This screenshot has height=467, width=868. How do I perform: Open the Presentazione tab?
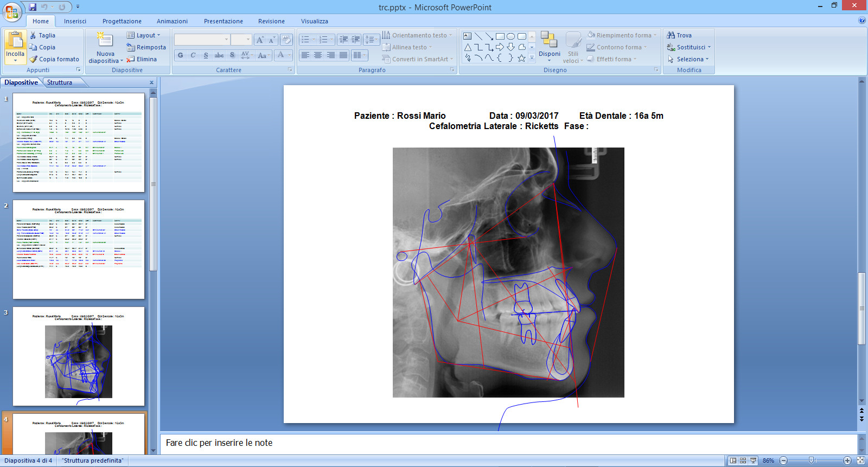(224, 21)
